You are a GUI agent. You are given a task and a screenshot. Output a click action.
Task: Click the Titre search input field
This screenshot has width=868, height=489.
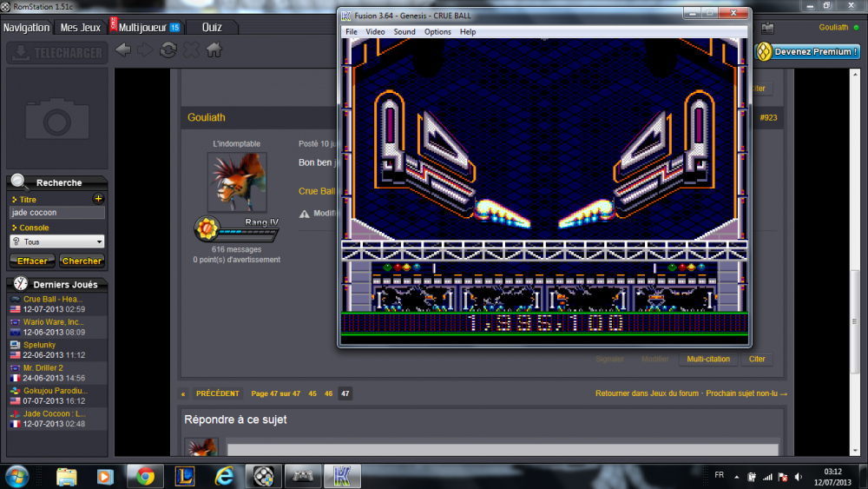(x=57, y=212)
